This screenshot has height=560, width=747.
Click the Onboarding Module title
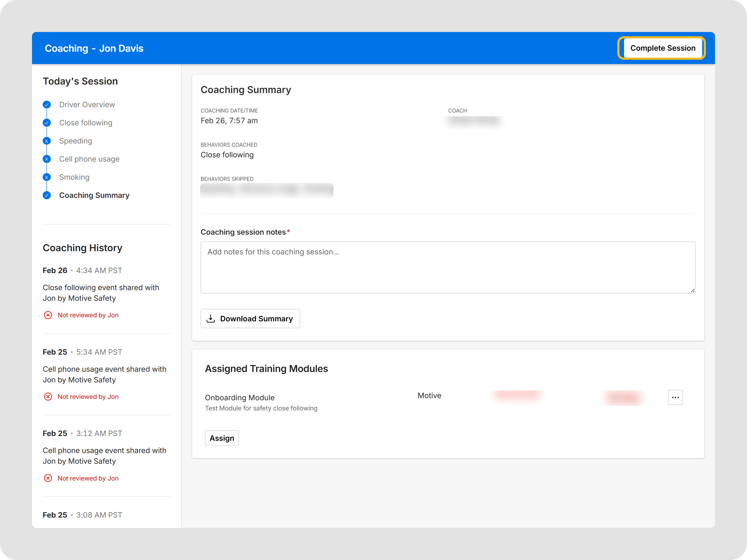[x=239, y=398]
